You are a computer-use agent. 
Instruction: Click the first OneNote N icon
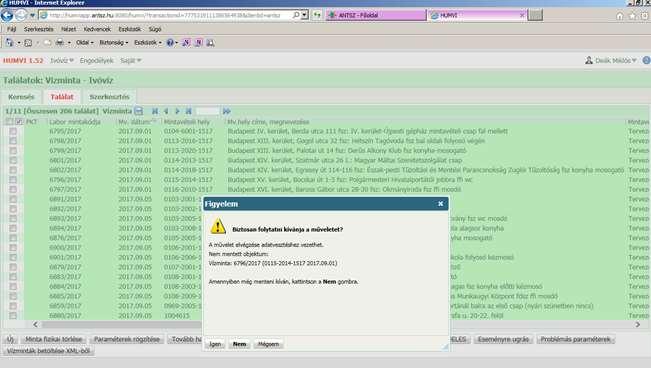click(186, 42)
